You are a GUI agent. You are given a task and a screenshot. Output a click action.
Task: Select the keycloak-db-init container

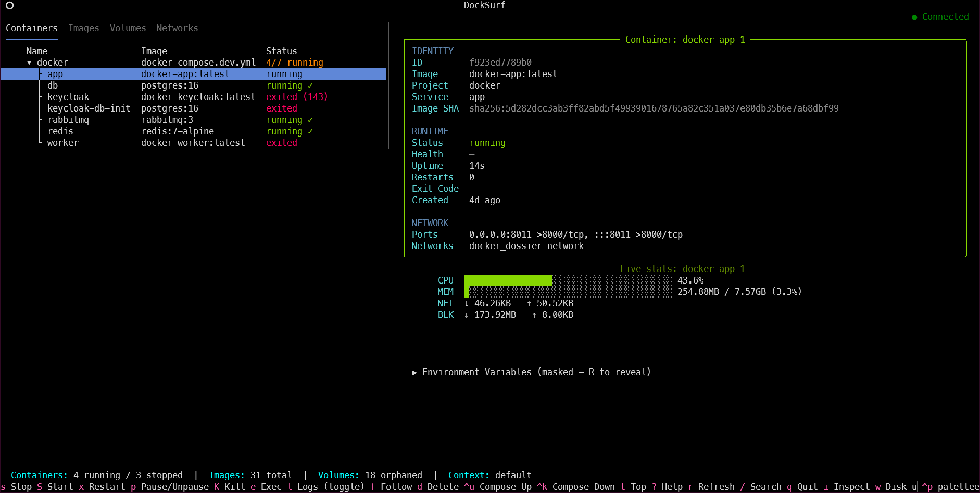point(193,108)
